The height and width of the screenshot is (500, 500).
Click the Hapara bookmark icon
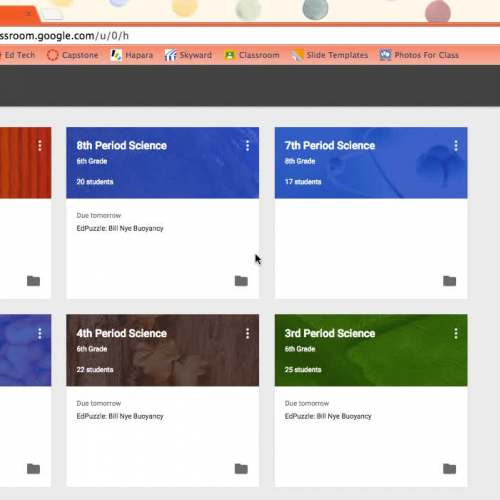[116, 55]
